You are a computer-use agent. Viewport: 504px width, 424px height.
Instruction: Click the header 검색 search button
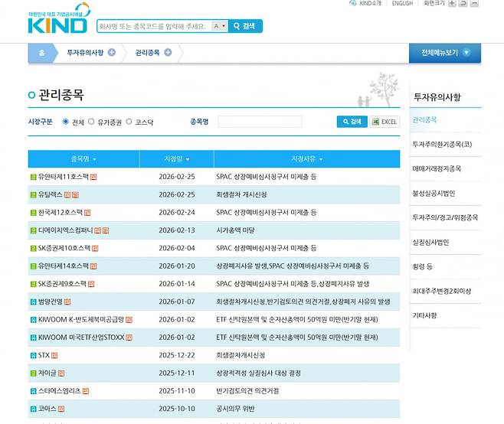[245, 26]
